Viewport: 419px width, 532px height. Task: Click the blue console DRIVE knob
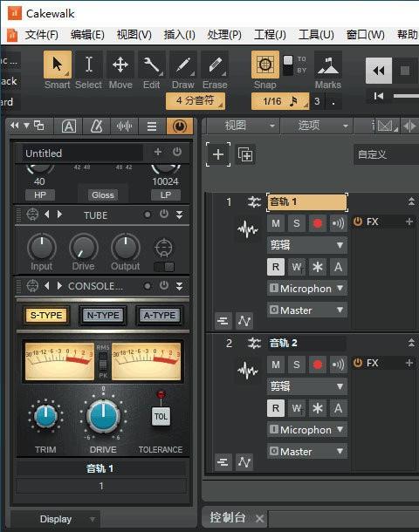pos(104,416)
